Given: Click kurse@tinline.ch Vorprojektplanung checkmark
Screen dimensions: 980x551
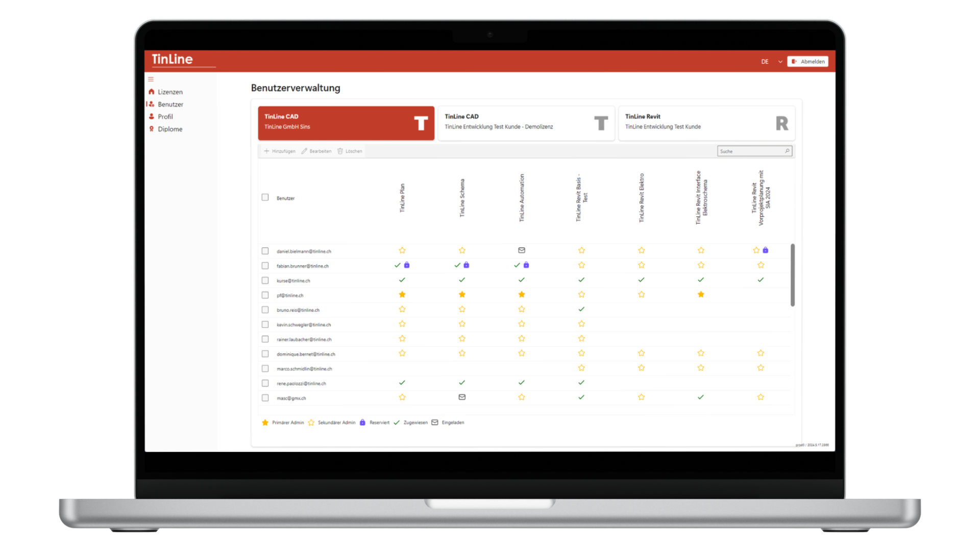Looking at the screenshot, I should click(761, 280).
